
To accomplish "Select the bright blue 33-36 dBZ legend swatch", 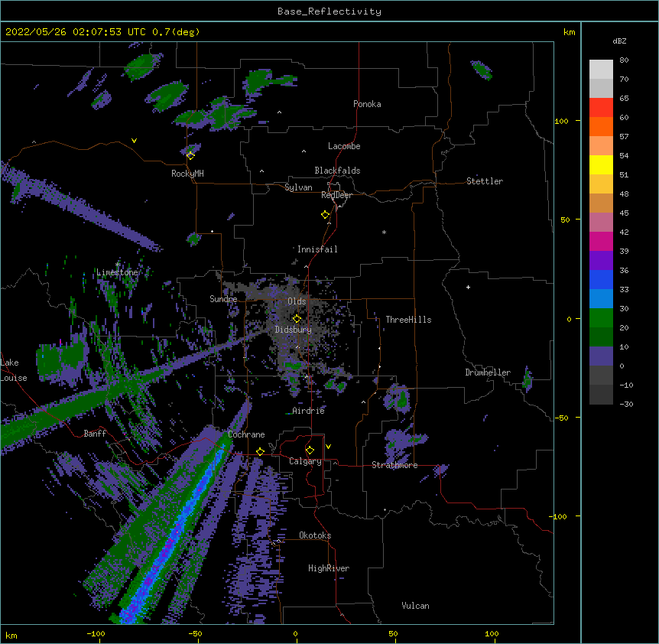I will (x=601, y=279).
